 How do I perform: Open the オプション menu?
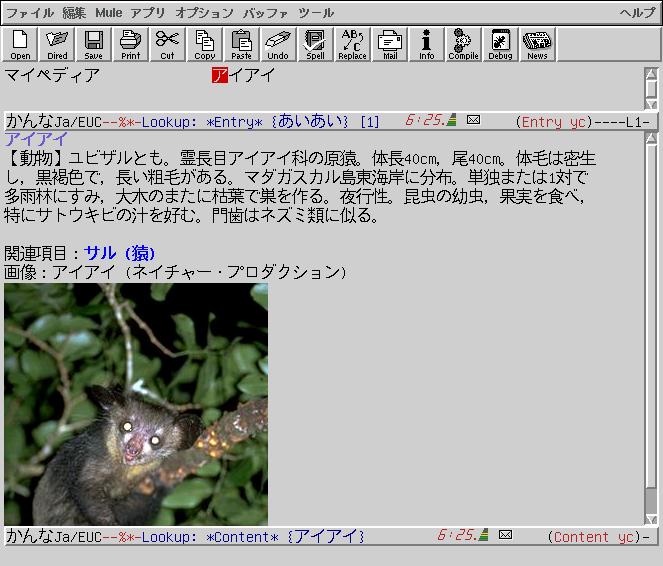click(x=204, y=13)
